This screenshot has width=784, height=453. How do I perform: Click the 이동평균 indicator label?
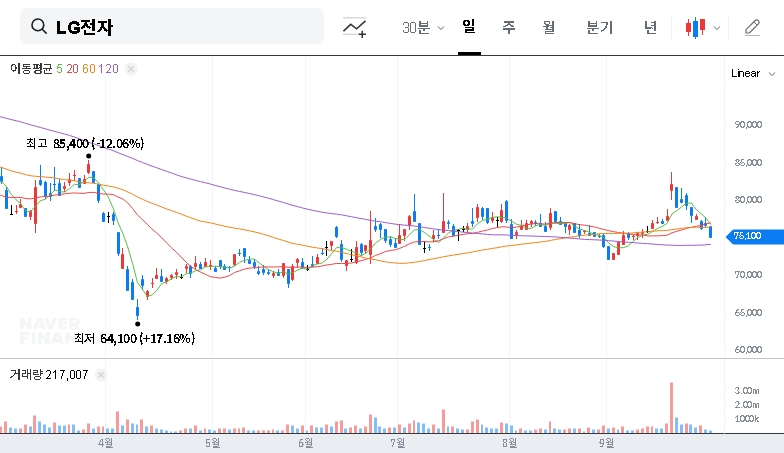pos(31,69)
